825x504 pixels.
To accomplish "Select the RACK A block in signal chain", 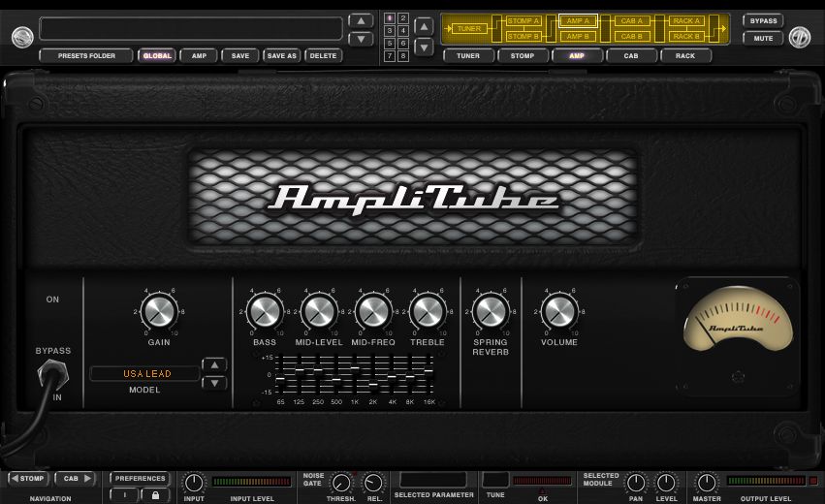I will pyautogui.click(x=686, y=21).
